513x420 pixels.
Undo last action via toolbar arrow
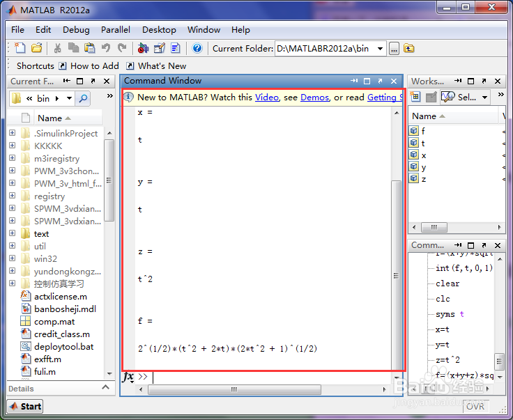(106, 48)
